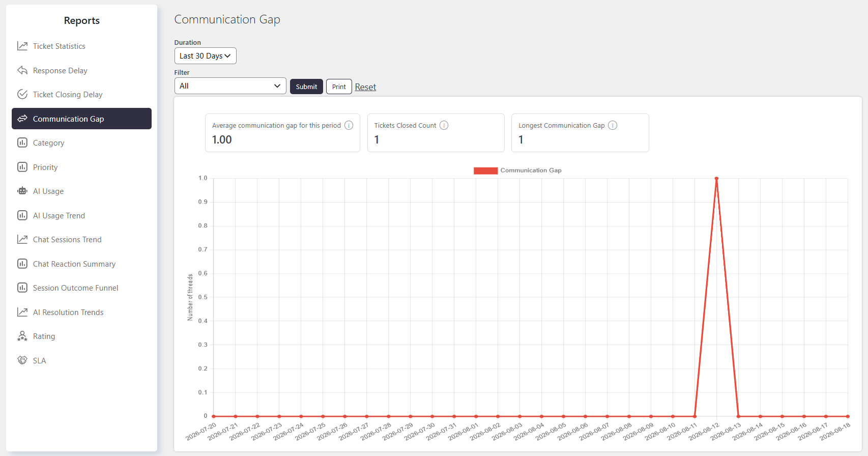
Task: Click the Submit button
Action: coord(306,87)
